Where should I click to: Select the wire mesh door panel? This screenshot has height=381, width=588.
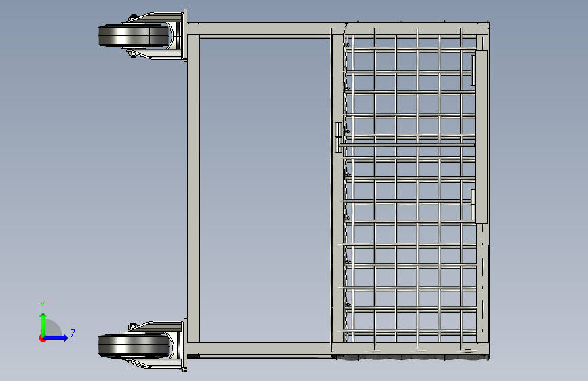click(x=410, y=188)
